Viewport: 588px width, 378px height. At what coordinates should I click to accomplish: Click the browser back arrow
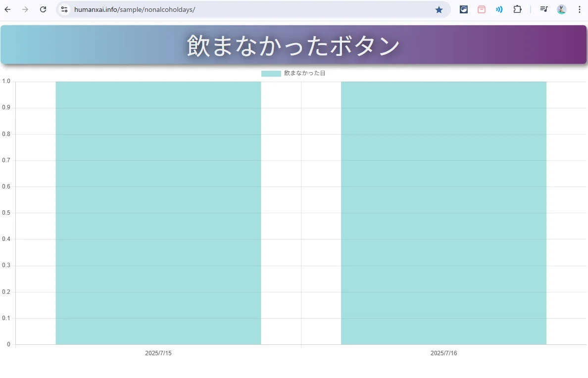(8, 9)
